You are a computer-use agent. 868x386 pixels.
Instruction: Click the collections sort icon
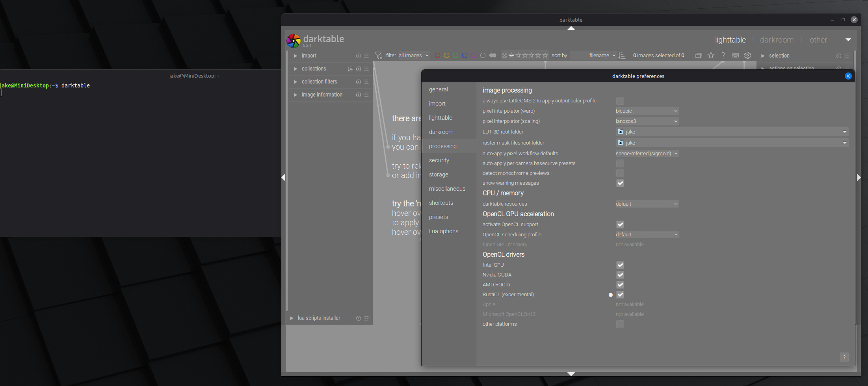[350, 69]
